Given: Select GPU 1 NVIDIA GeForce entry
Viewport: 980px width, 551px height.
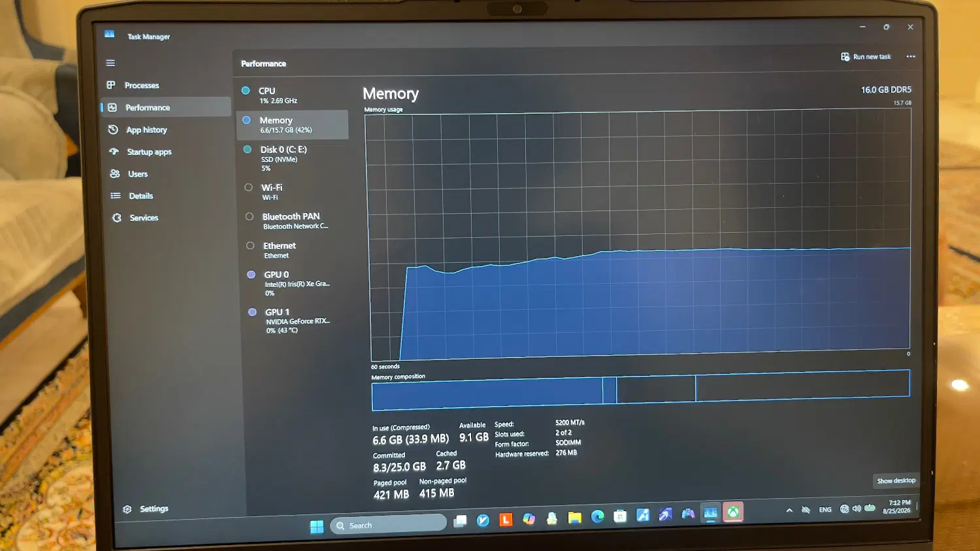Looking at the screenshot, I should pyautogui.click(x=297, y=321).
